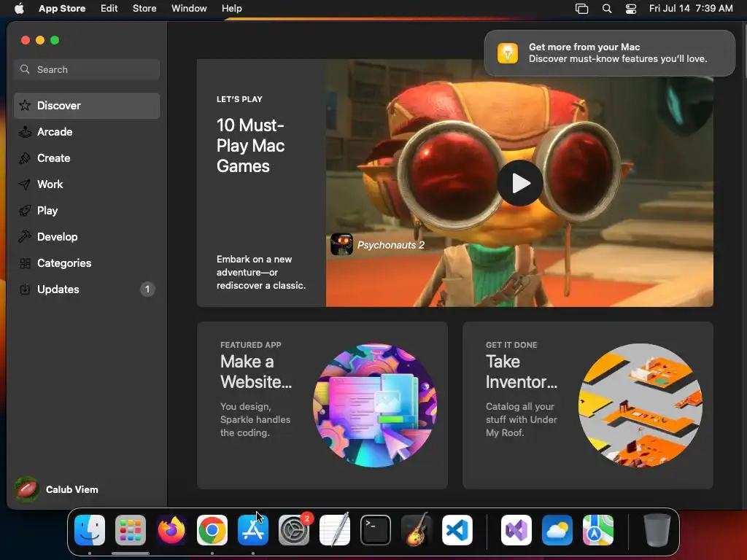Click the Calub Viem avatar picture
The width and height of the screenshot is (747, 560).
click(27, 489)
